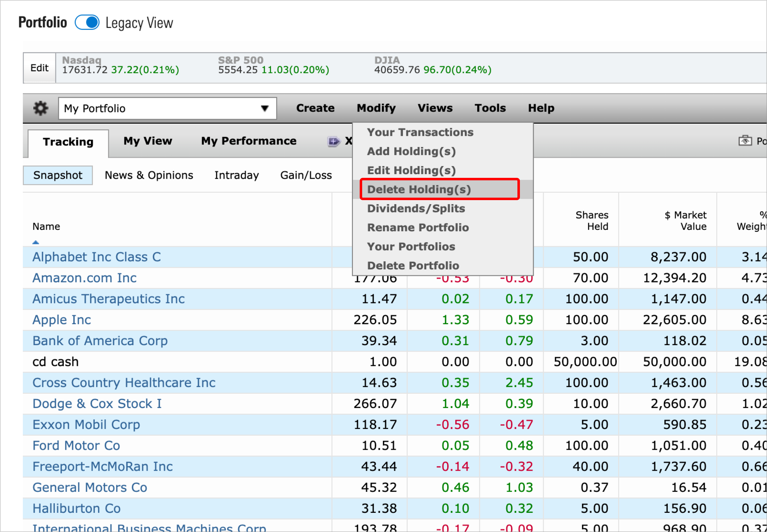Open the Views menu

435,108
